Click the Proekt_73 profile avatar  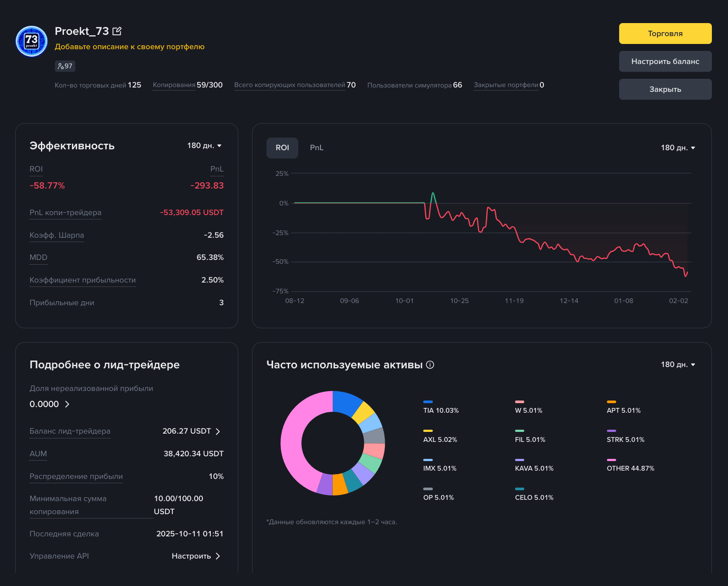point(31,41)
